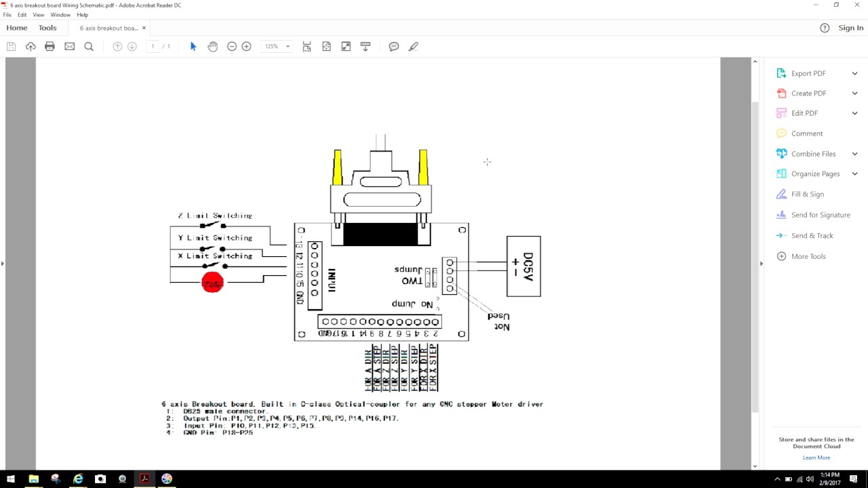Click the page number input field

pos(153,46)
